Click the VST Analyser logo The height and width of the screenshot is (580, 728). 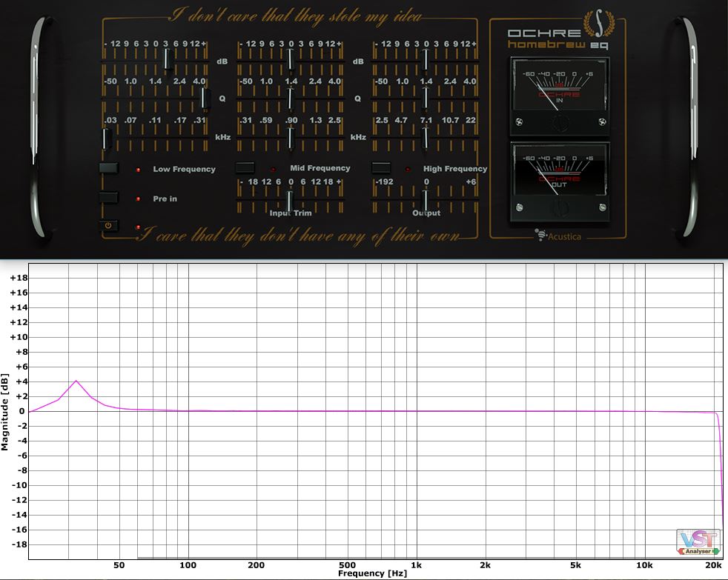(698, 542)
